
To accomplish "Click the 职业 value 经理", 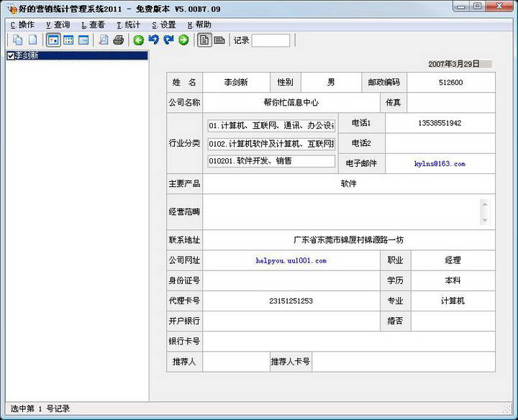I will [453, 260].
